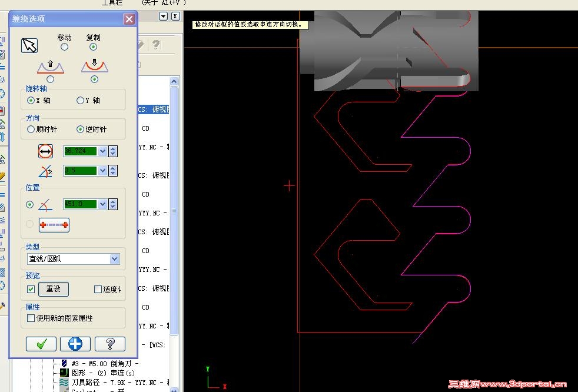
Task: Click the selection arrow icon in the roll dialog
Action: [x=29, y=46]
